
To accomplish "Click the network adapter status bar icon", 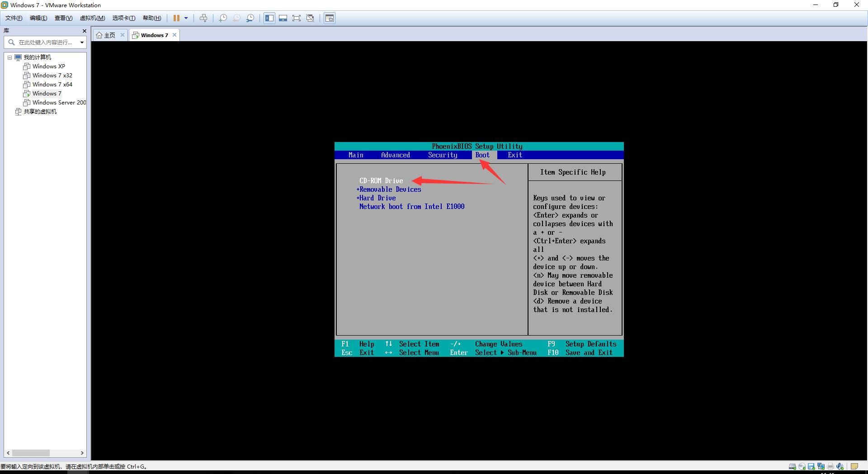I will coord(821,466).
